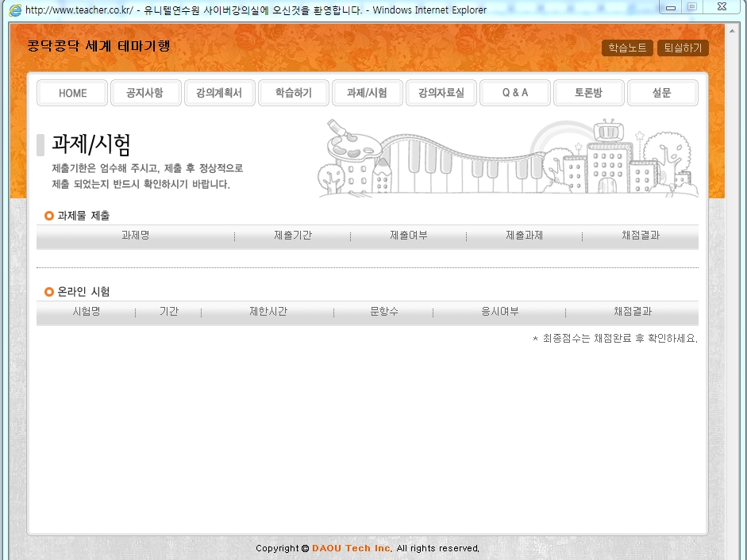
Task: Click 채점결과 header in 온라인 시험 table
Action: [x=632, y=312]
